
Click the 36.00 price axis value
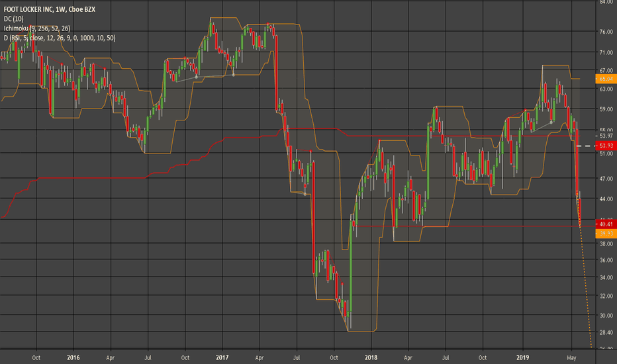point(606,260)
